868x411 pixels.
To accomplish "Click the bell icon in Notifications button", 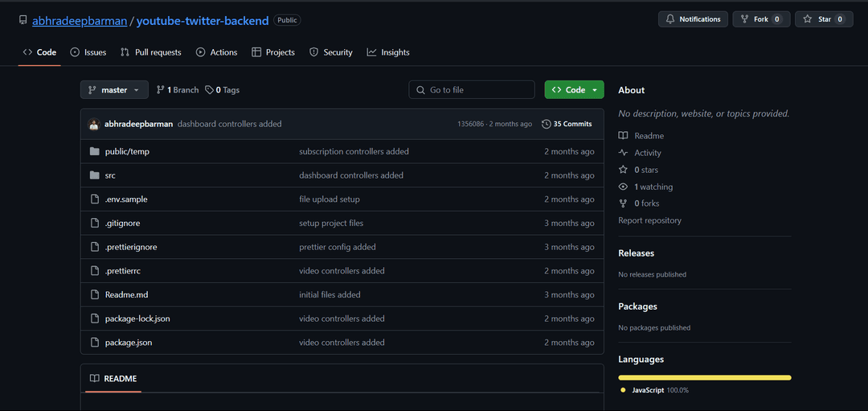I will click(x=670, y=19).
